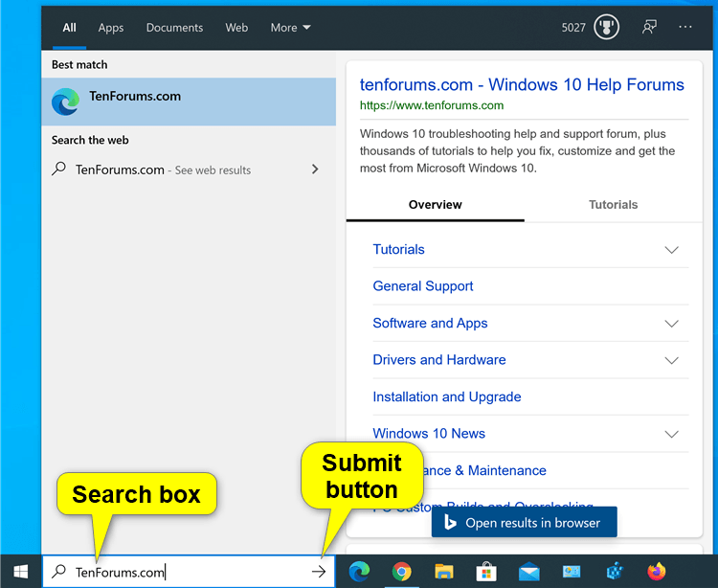Expand Windows 10 News chevron
This screenshot has height=588, width=718.
(x=671, y=434)
